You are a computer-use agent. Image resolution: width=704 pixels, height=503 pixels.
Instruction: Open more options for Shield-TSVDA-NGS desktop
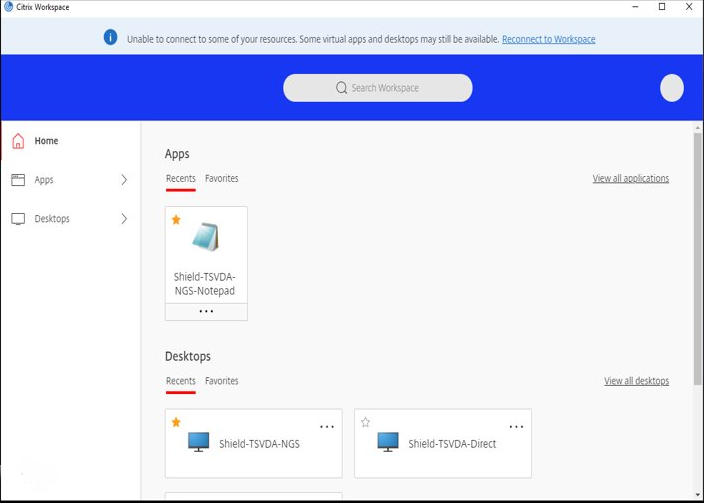327,427
